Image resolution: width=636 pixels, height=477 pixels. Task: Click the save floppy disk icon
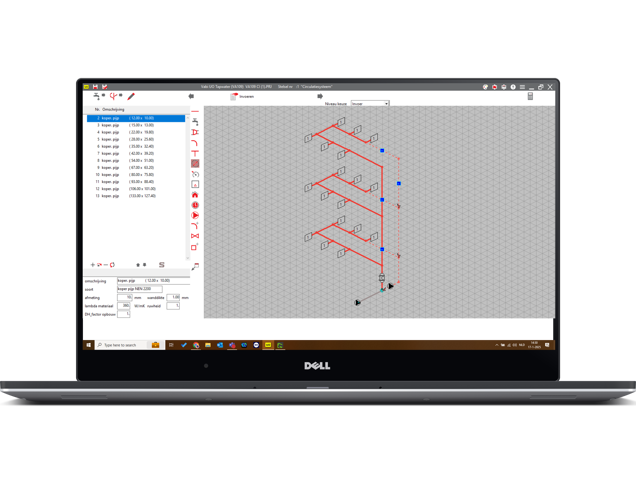click(96, 87)
